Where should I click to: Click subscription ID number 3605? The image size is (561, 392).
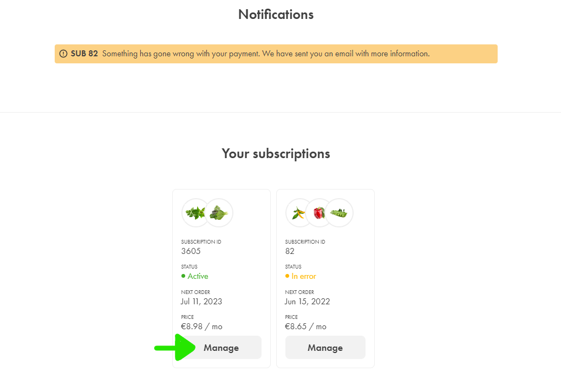[191, 251]
